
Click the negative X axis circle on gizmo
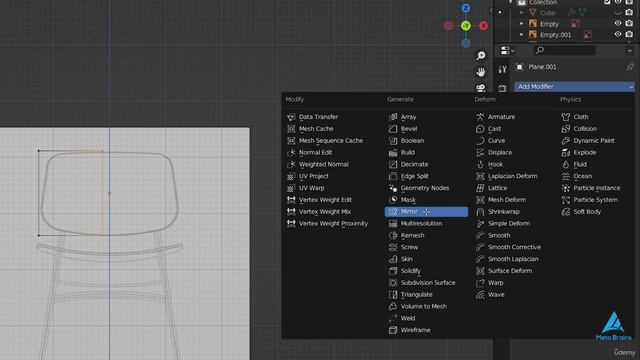[448, 26]
